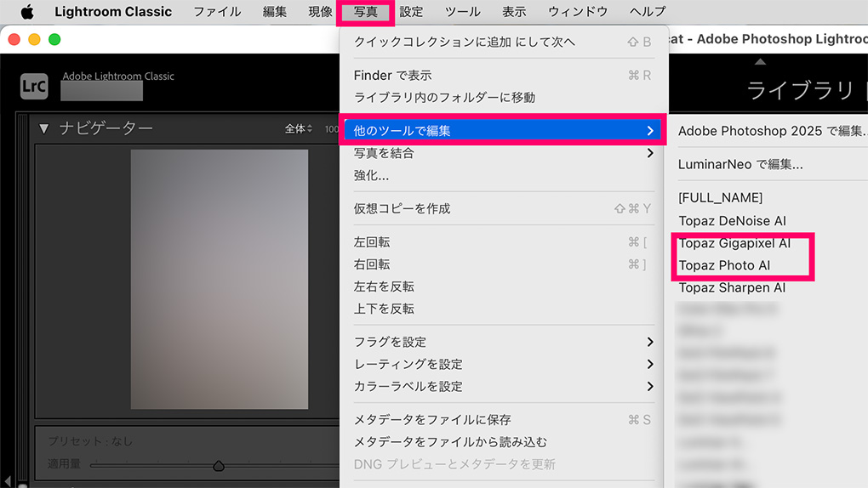Click the ナビゲーター panel title
868x488 pixels.
pos(106,128)
